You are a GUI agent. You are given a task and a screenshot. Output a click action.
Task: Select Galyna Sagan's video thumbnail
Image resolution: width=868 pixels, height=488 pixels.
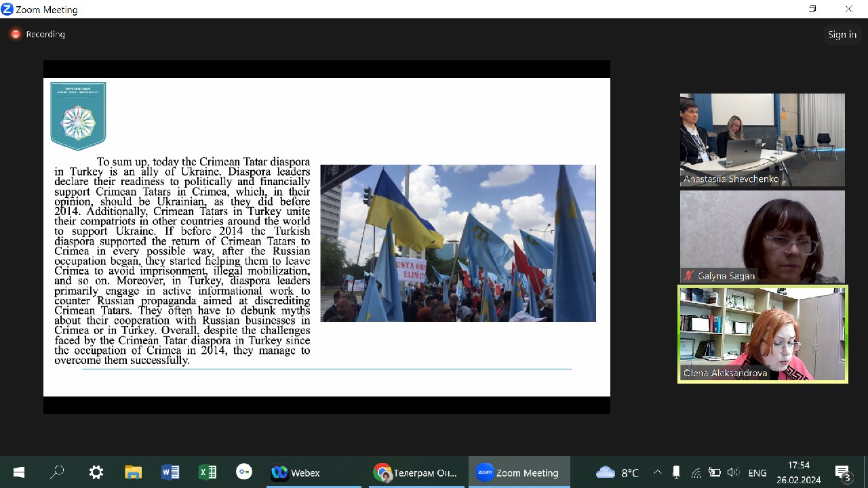[762, 236]
